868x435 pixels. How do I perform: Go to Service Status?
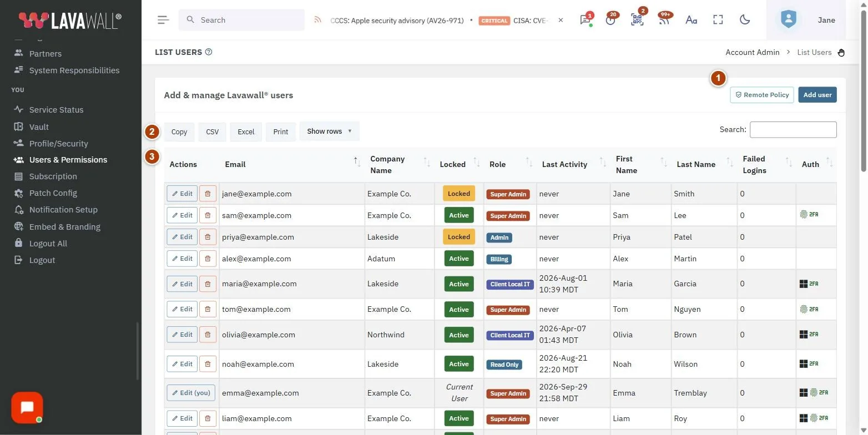tap(56, 110)
